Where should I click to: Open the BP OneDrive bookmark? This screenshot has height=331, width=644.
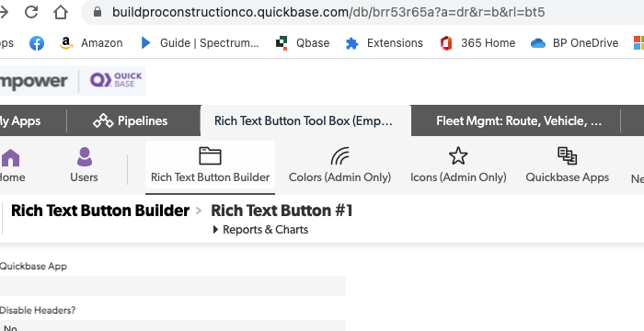[x=575, y=42]
